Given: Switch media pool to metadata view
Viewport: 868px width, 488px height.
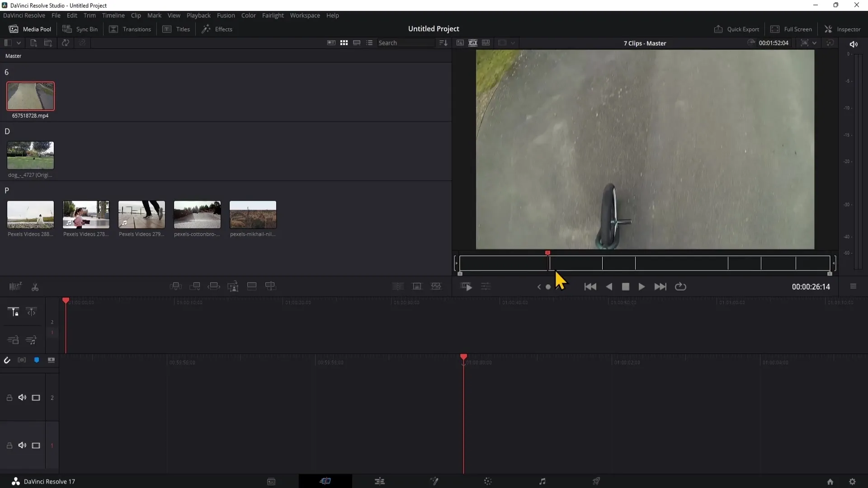Looking at the screenshot, I should point(331,43).
